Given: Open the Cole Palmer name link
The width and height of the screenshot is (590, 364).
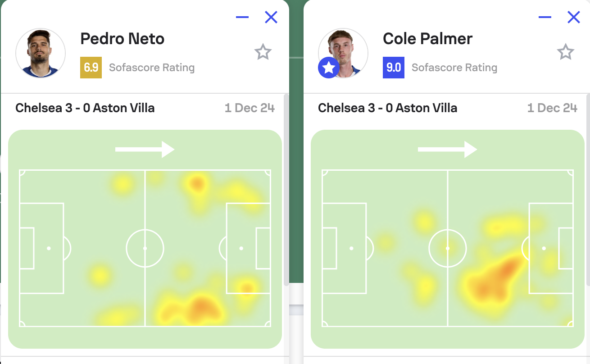Looking at the screenshot, I should pos(427,39).
